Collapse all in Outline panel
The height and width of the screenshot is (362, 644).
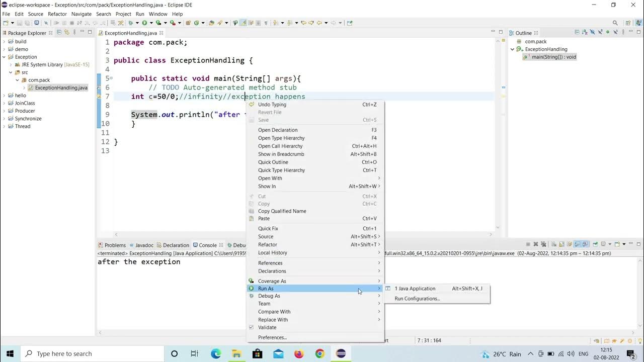coord(577,32)
